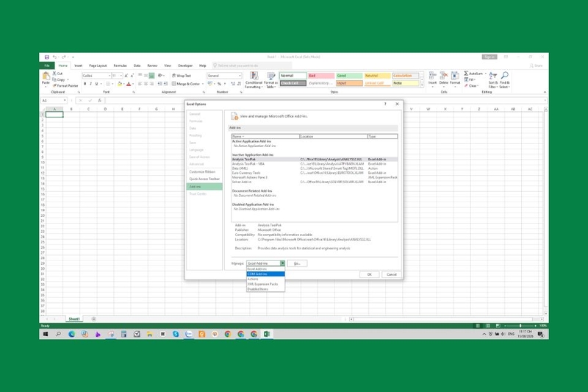Click the Fill Color bucket icon
Image resolution: width=588 pixels, height=392 pixels.
tap(120, 84)
